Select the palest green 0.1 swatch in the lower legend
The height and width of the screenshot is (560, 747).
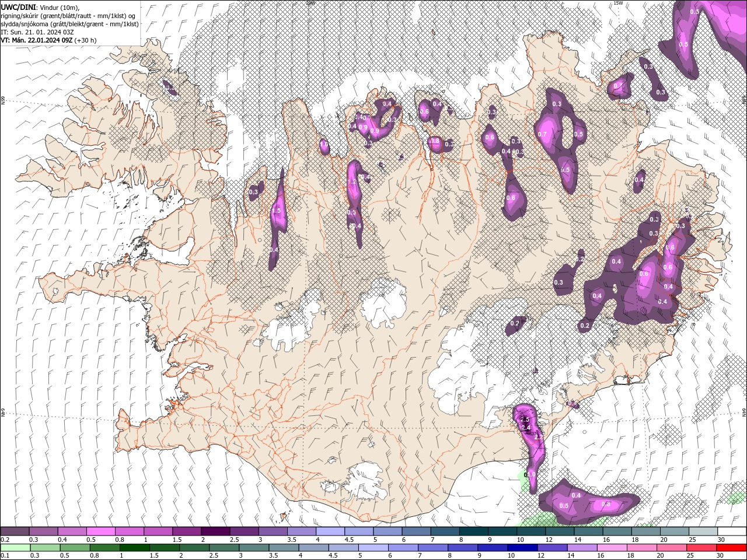[x=15, y=548]
